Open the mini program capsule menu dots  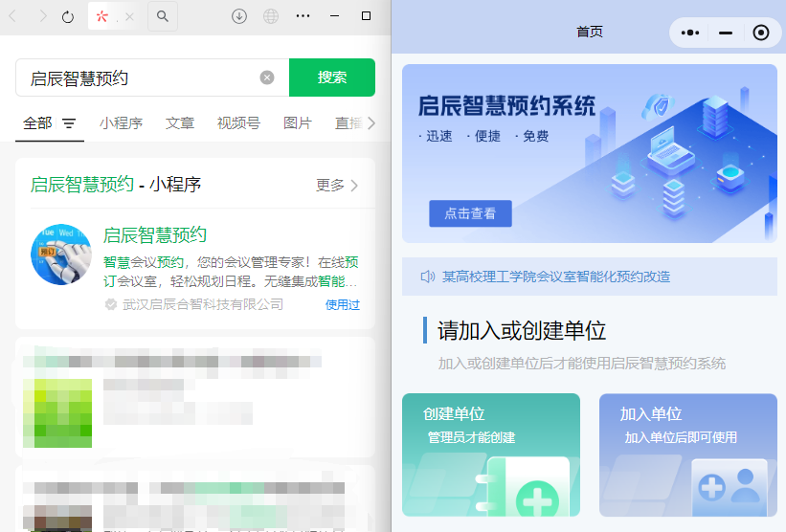(690, 33)
